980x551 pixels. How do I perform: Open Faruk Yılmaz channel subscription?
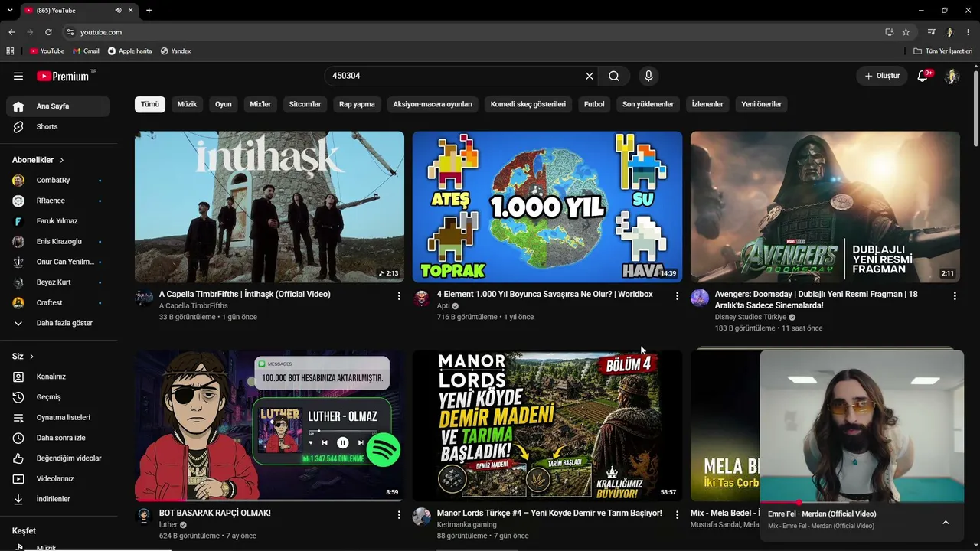58,221
